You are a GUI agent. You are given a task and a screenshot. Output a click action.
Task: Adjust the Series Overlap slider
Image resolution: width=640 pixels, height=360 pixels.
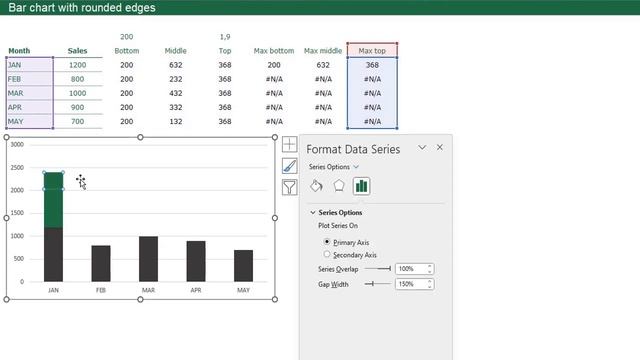pos(378,269)
